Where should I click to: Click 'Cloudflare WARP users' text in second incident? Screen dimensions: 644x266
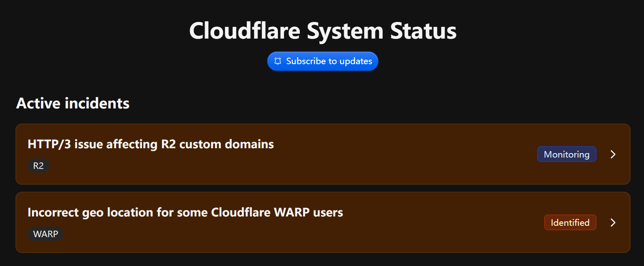pos(277,212)
